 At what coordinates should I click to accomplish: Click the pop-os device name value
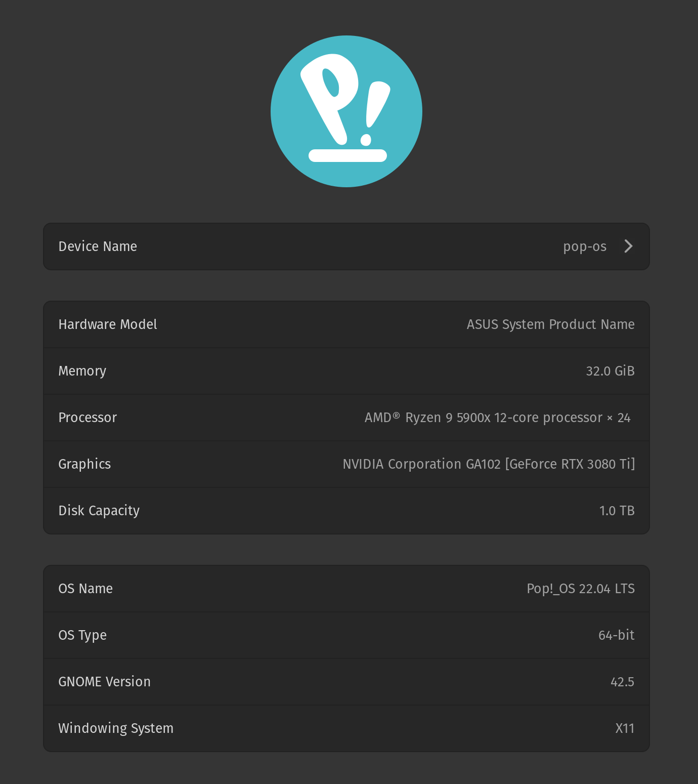pyautogui.click(x=584, y=246)
